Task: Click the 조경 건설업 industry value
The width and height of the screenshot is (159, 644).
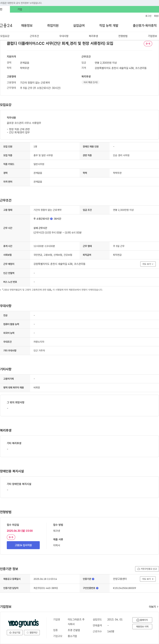Action: tap(74, 630)
